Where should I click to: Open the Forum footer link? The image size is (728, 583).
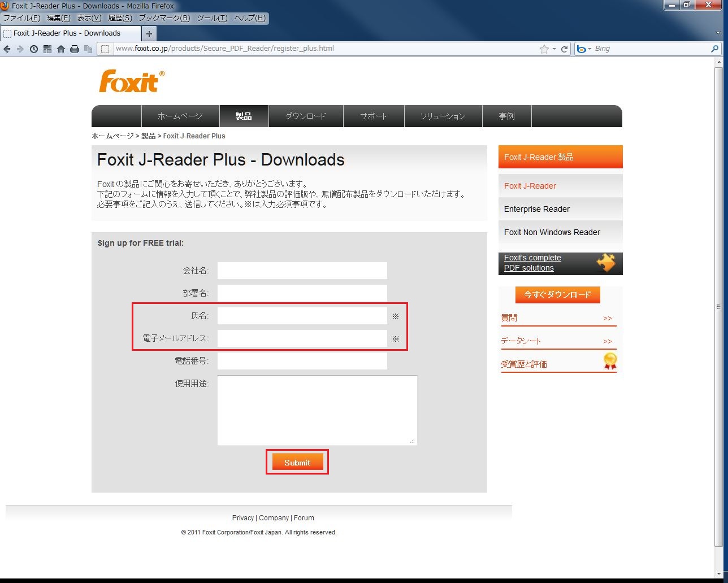pyautogui.click(x=304, y=518)
